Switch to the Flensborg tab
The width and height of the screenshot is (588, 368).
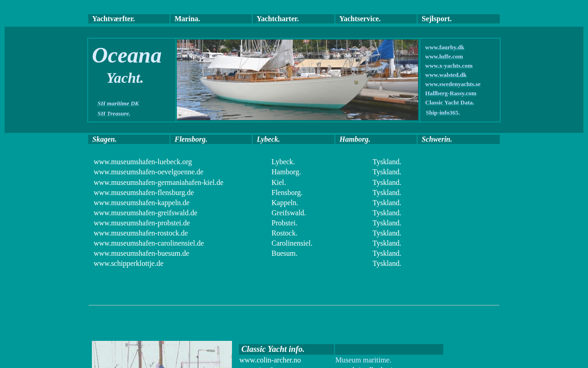(191, 139)
